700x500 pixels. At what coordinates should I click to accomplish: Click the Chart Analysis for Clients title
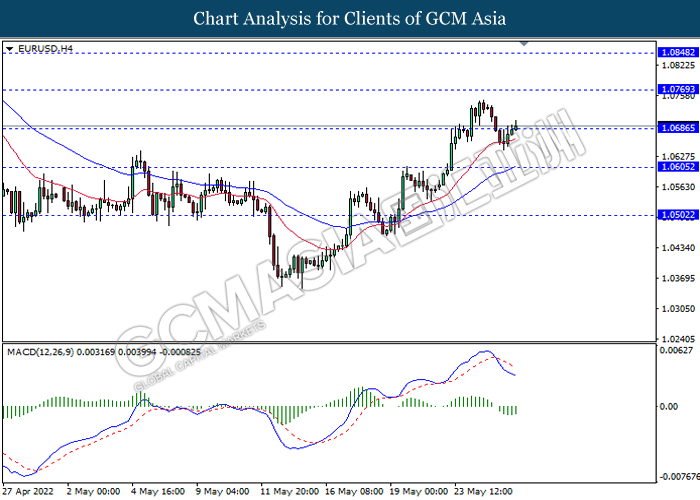coord(350,19)
